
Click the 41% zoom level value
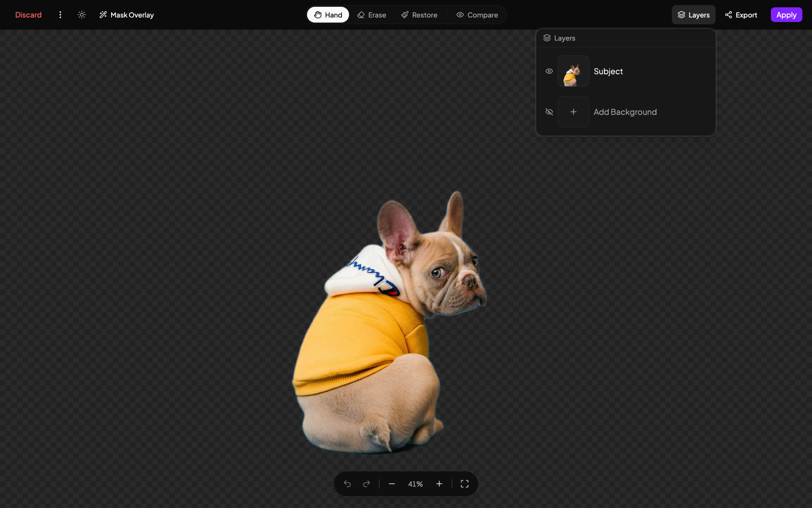pos(415,484)
